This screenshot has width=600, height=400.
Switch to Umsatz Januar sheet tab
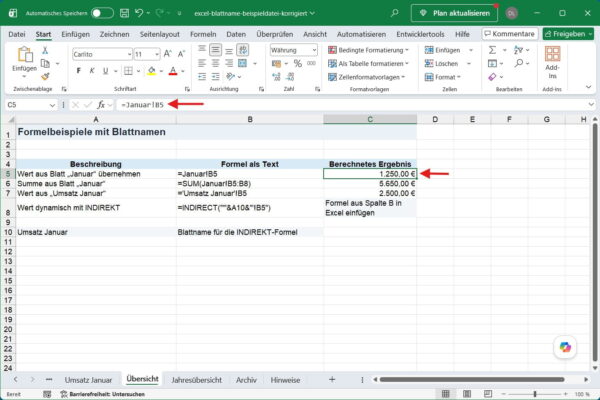[88, 380]
